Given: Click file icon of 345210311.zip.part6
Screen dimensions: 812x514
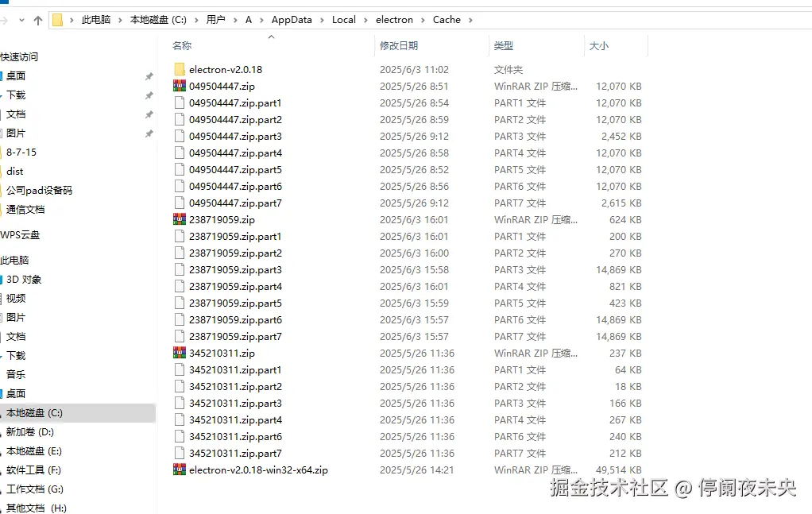Looking at the screenshot, I should (x=180, y=436).
